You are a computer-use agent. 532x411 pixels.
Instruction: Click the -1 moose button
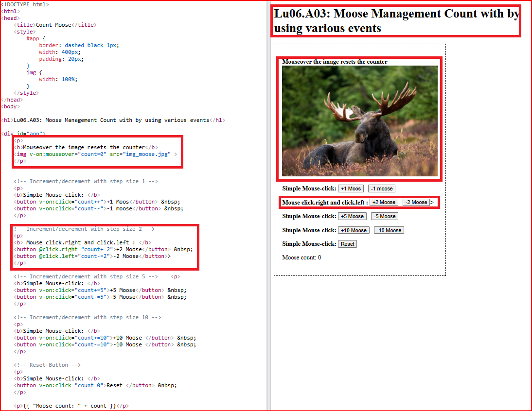(381, 188)
